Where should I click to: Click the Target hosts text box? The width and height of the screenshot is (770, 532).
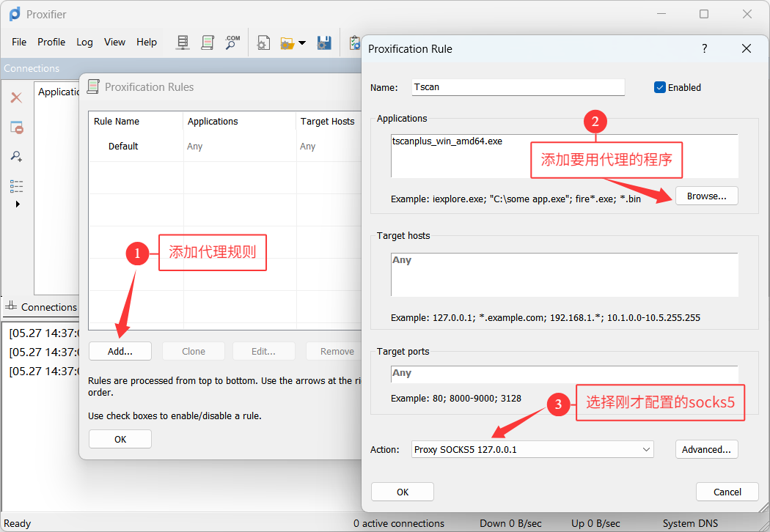564,275
